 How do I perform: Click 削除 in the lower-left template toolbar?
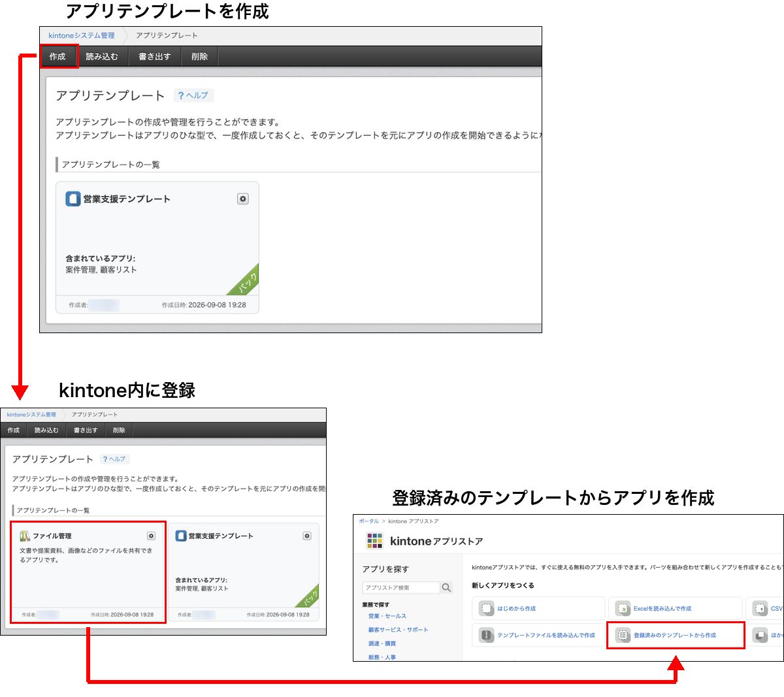[119, 430]
